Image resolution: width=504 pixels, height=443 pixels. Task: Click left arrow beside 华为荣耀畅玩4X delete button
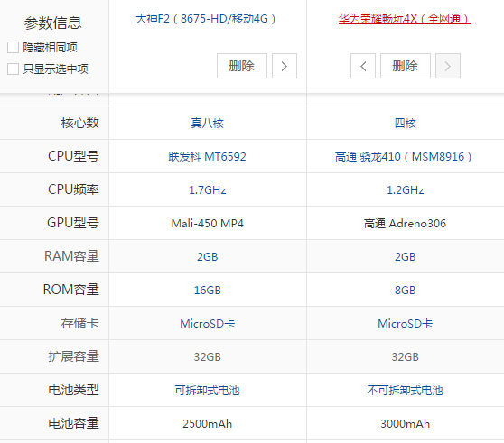(363, 66)
